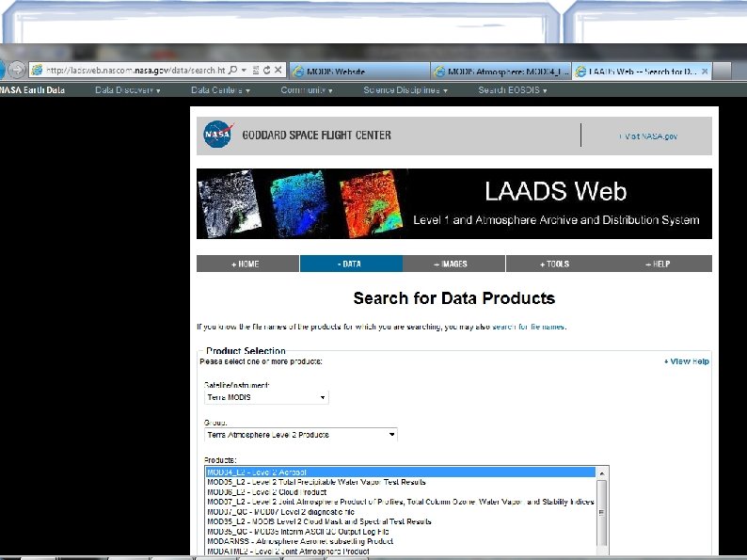Viewport: 747px width, 560px height.
Task: Click the Search for Data Products heading
Action: point(454,298)
